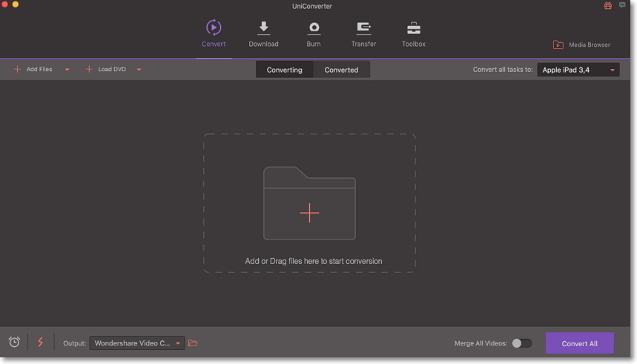Screen dimensions: 637x364
Task: Toggle high speed conversion lightning icon
Action: click(x=40, y=342)
